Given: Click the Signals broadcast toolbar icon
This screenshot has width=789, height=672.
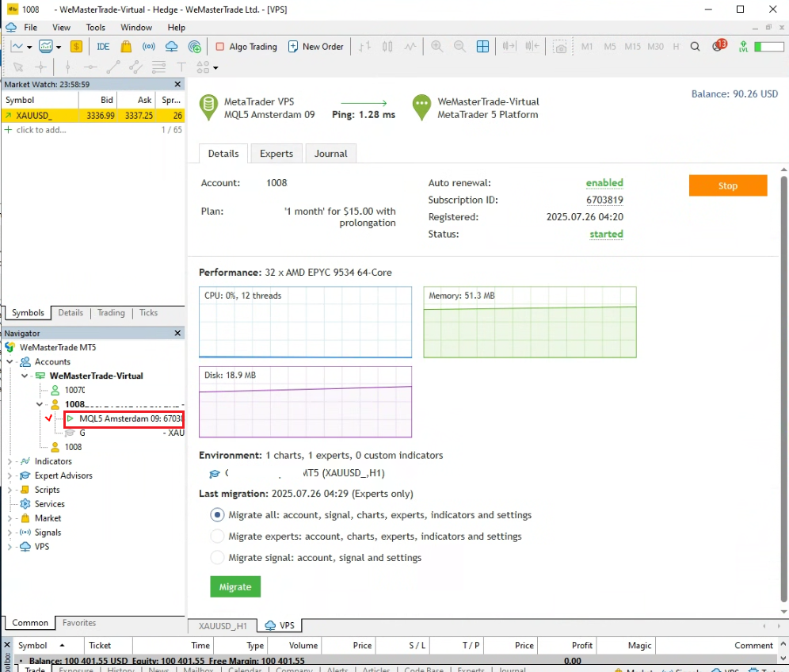Looking at the screenshot, I should coord(148,47).
